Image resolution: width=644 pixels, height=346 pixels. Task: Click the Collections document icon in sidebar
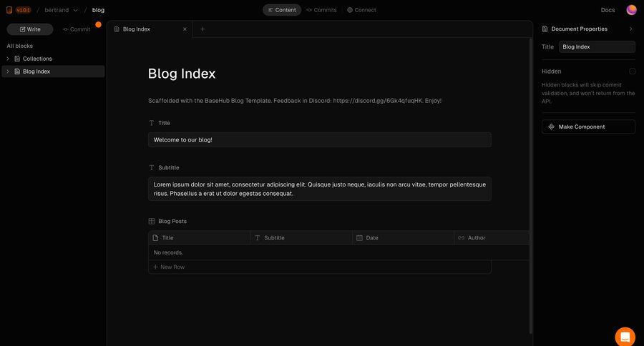pyautogui.click(x=17, y=59)
